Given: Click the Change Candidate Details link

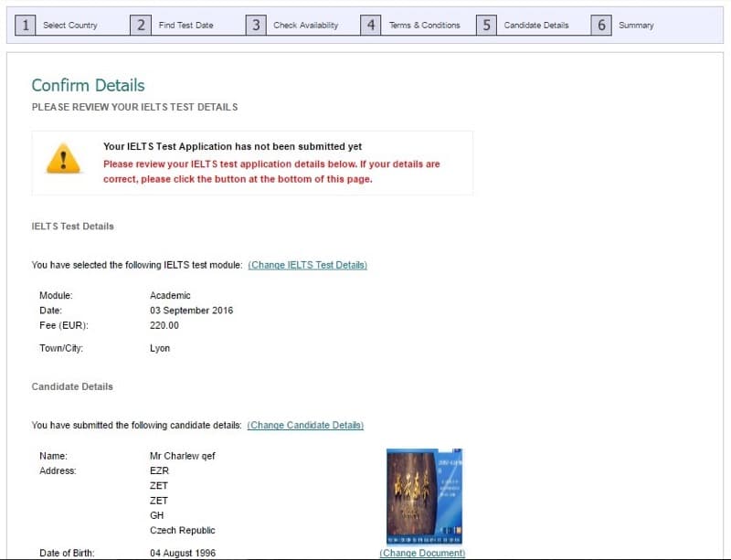Looking at the screenshot, I should 305,426.
